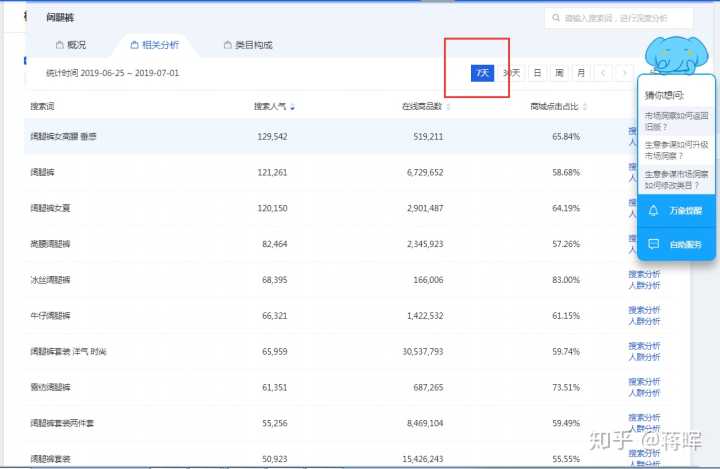The height and width of the screenshot is (469, 720).
Task: Focus the search keyword input field
Action: [620, 18]
